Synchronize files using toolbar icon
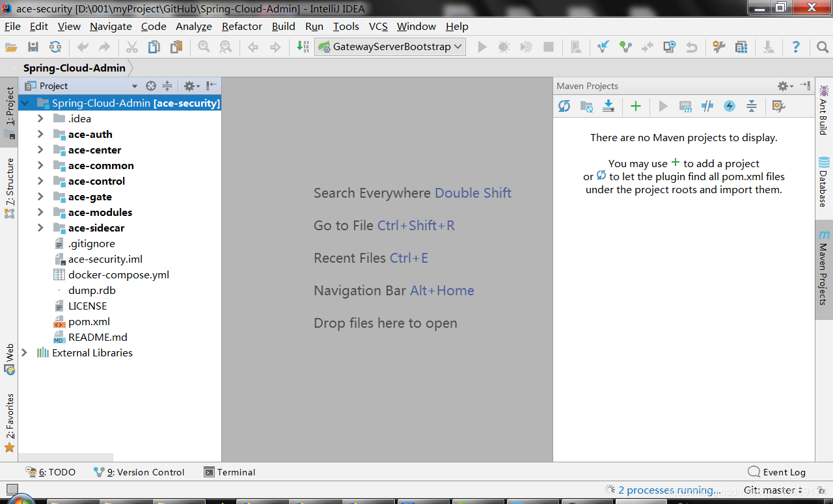Screen dimensions: 833x504 pos(55,47)
